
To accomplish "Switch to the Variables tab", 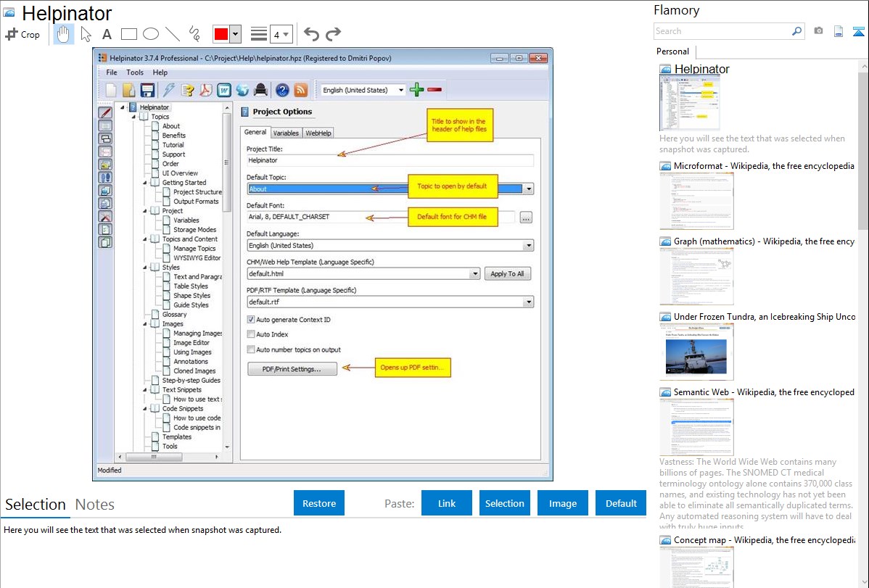I will [x=286, y=133].
